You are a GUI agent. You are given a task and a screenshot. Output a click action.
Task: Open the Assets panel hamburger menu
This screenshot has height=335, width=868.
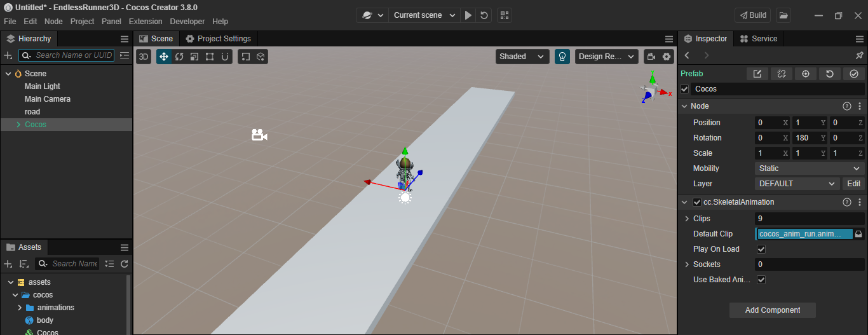click(125, 247)
